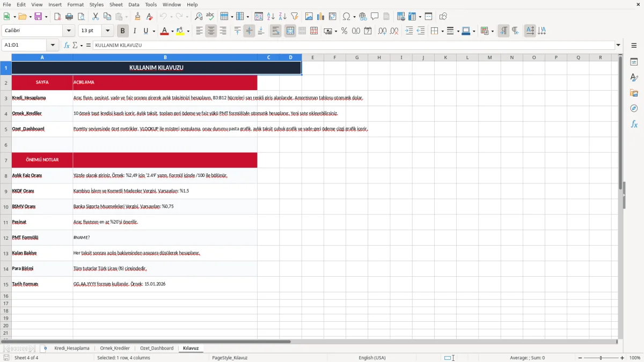Viewport: 644px width, 362px height.
Task: Select column E header
Action: click(312, 57)
